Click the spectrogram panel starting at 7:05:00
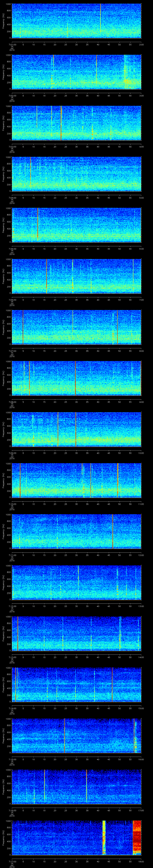Image resolution: width=153 pixels, height=868 pixels. tap(76, 225)
